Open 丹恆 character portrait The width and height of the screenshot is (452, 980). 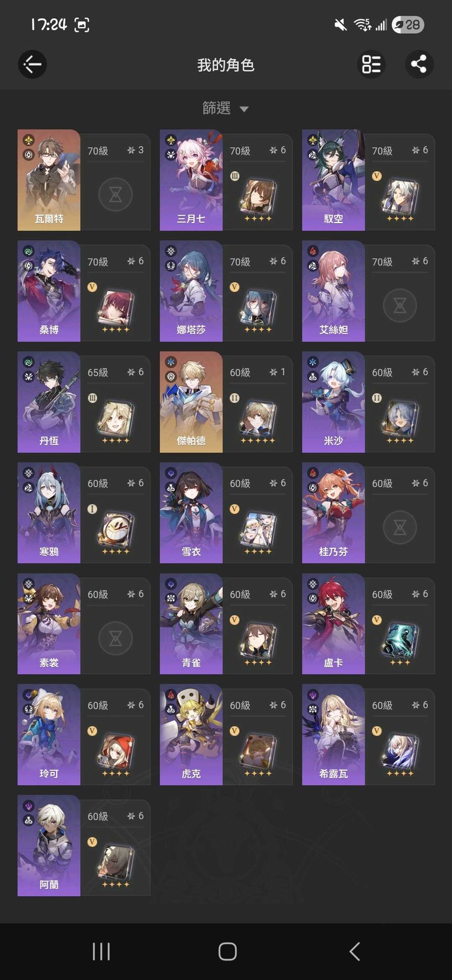pos(49,402)
